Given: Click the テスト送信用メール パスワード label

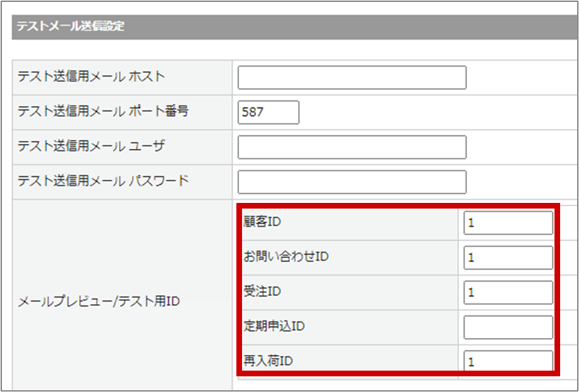Looking at the screenshot, I should (103, 181).
